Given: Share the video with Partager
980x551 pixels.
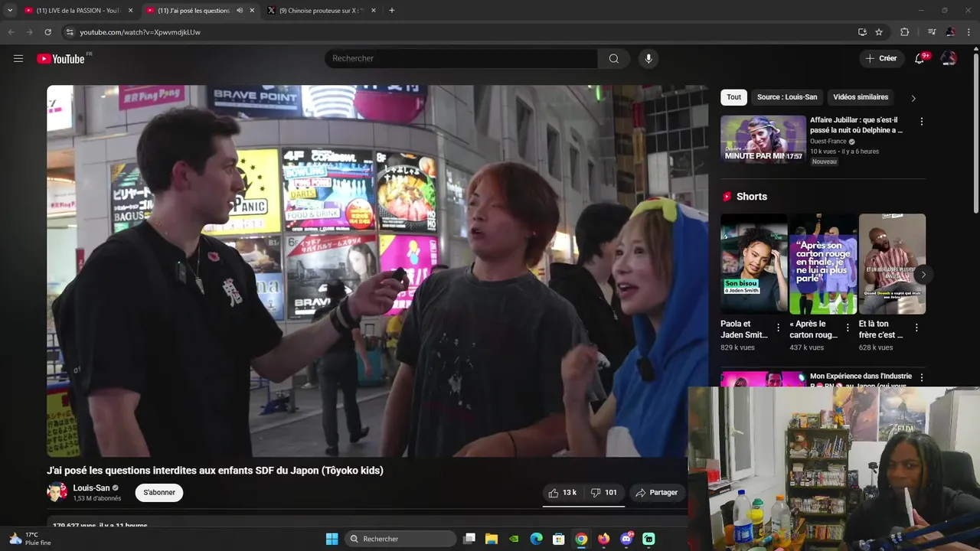Looking at the screenshot, I should pyautogui.click(x=657, y=492).
